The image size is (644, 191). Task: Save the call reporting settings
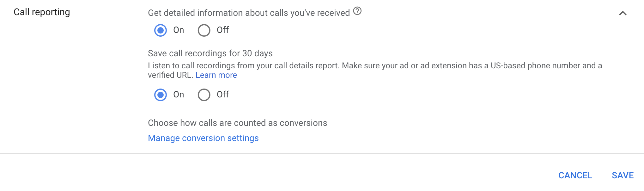click(622, 175)
